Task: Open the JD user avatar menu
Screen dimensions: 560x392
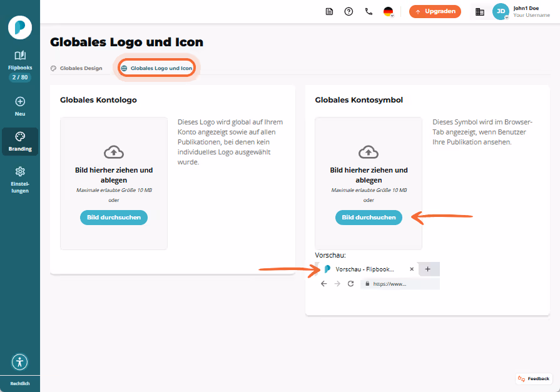Action: (501, 12)
